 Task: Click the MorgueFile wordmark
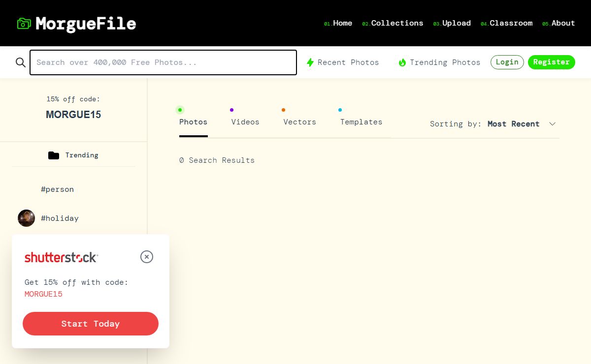pyautogui.click(x=86, y=23)
